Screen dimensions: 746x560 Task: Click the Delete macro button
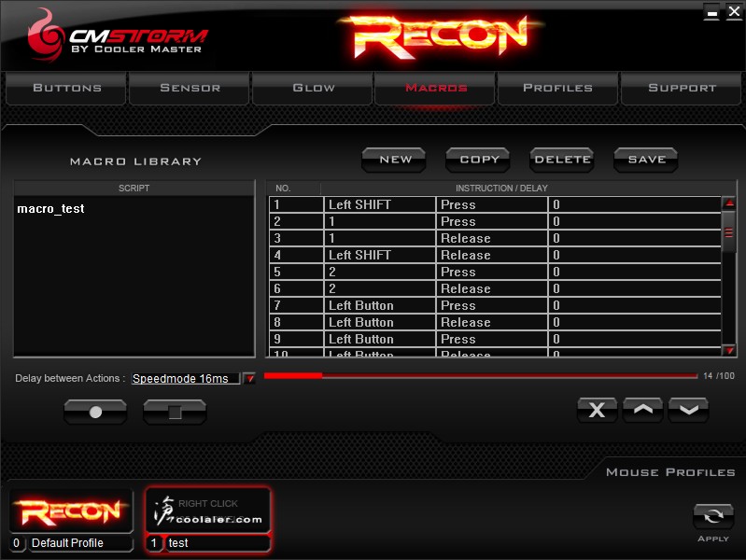562,160
